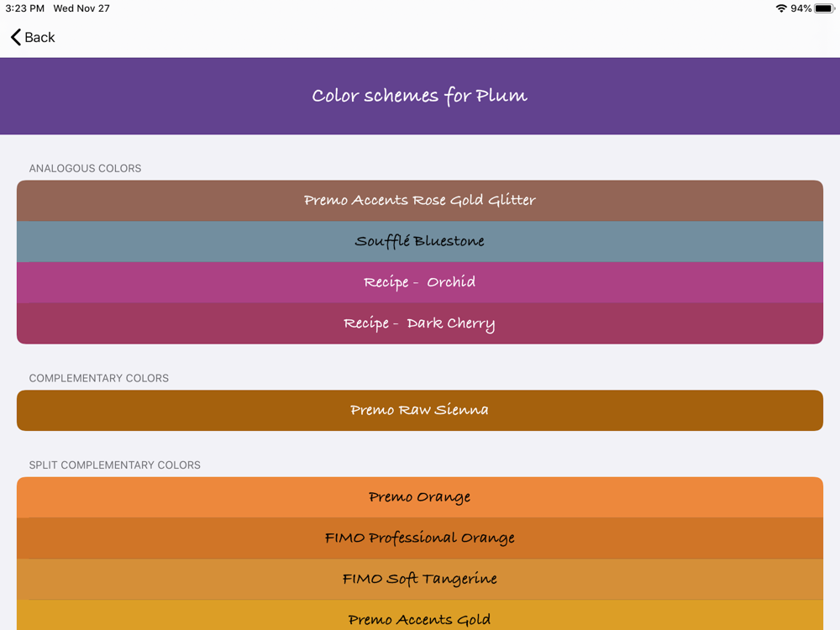Tap the 94% battery percentage
This screenshot has height=630, width=840.
tap(801, 8)
